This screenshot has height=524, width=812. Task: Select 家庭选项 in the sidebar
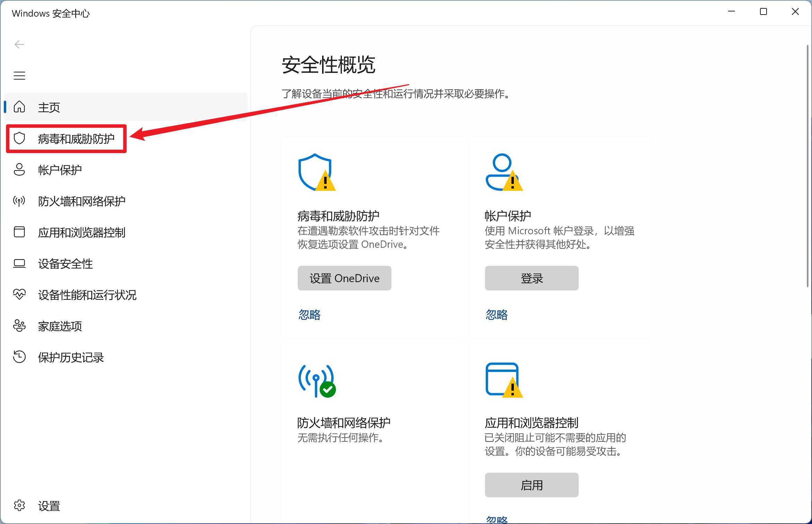126,326
